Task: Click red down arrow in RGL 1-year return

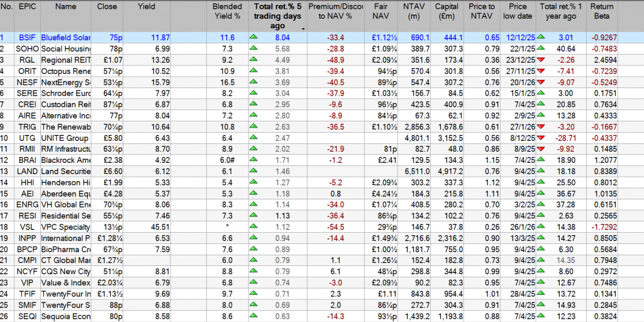Action: coord(541,60)
